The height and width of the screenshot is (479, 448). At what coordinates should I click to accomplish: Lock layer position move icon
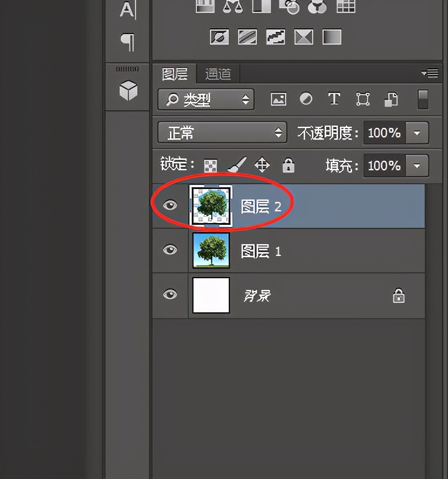262,165
